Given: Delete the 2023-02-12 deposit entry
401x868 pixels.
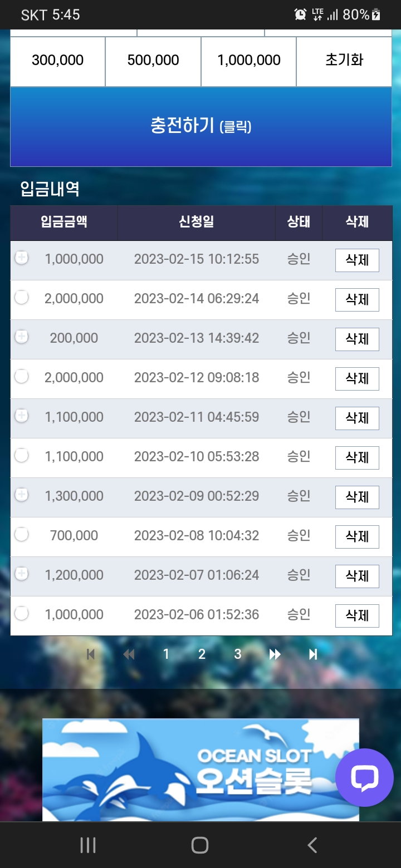Looking at the screenshot, I should [x=357, y=379].
